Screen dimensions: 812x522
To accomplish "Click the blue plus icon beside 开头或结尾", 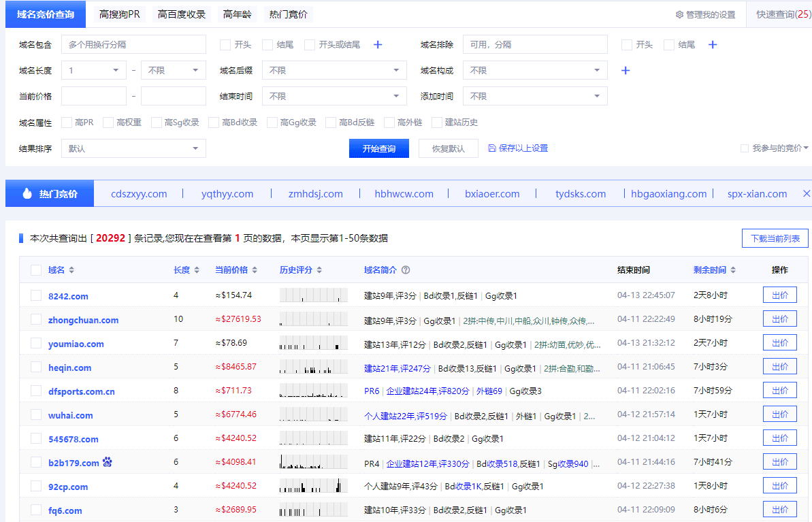I will coord(378,45).
